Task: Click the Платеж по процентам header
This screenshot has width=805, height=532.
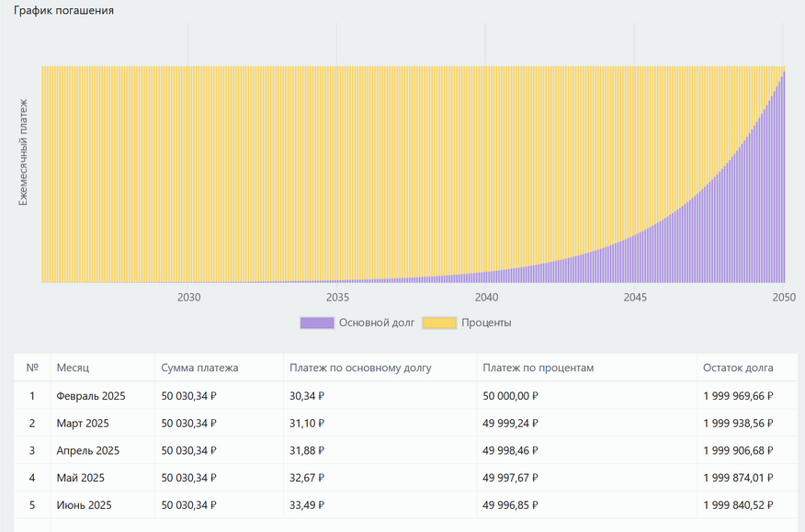Action: pyautogui.click(x=539, y=368)
